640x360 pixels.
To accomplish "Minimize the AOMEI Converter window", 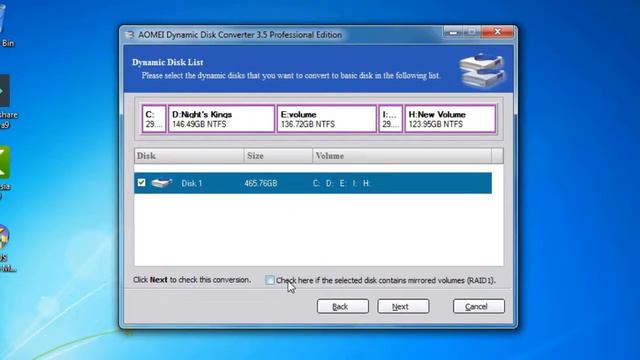I will [453, 32].
